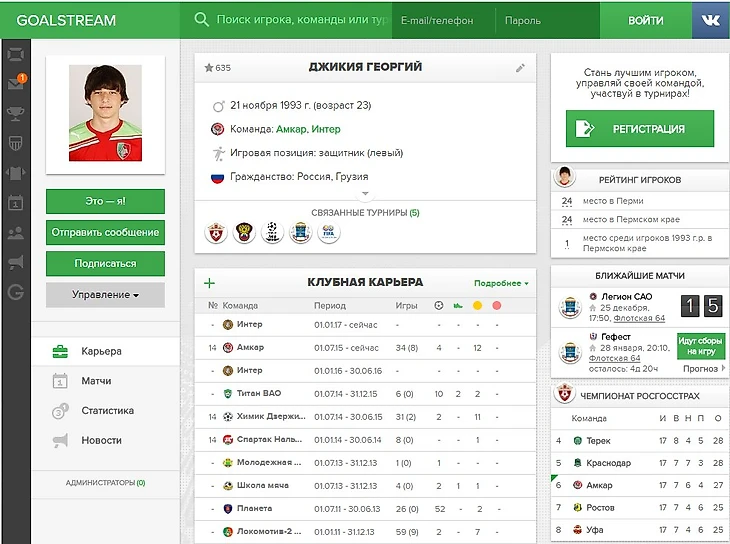
Task: Open the messages envelope sidebar icon
Action: [x=16, y=83]
